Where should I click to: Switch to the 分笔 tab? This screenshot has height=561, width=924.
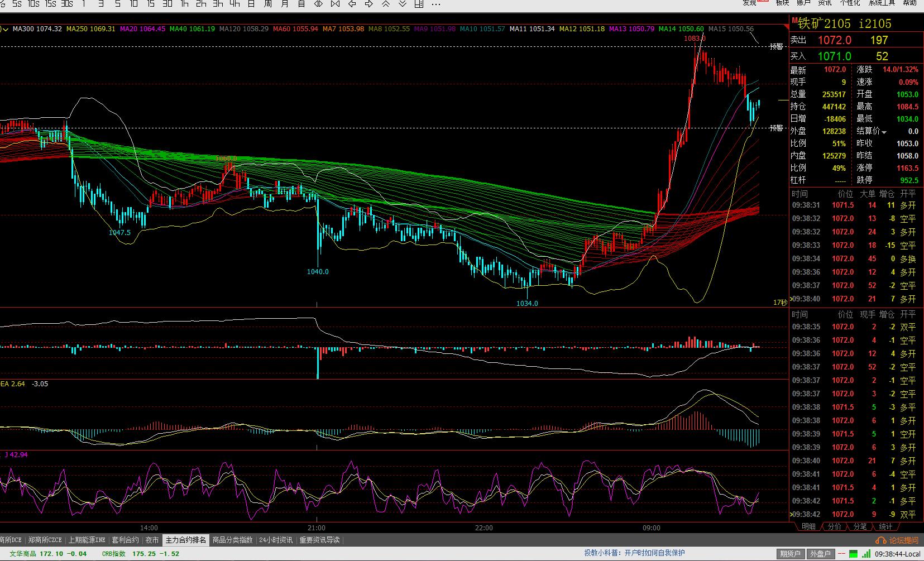tap(860, 526)
